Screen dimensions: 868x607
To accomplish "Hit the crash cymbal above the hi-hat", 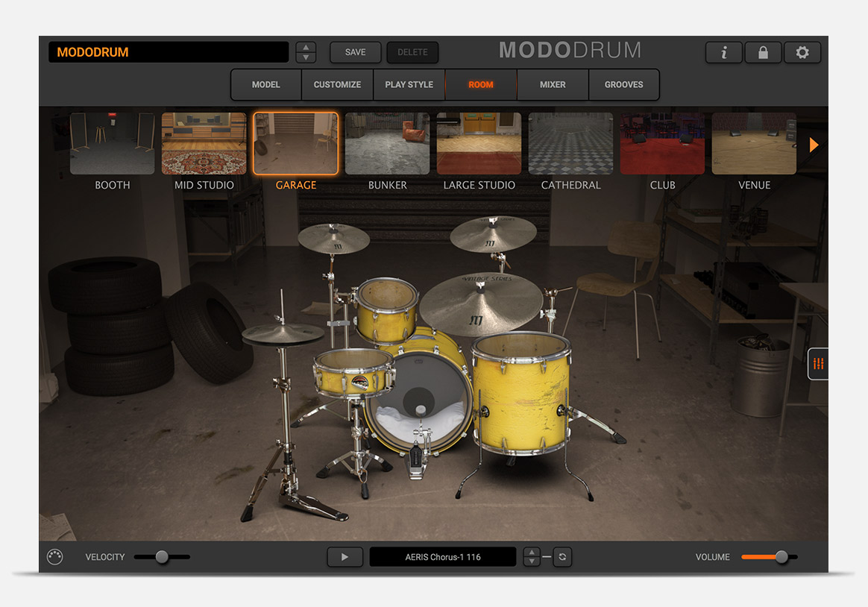I will [x=333, y=239].
